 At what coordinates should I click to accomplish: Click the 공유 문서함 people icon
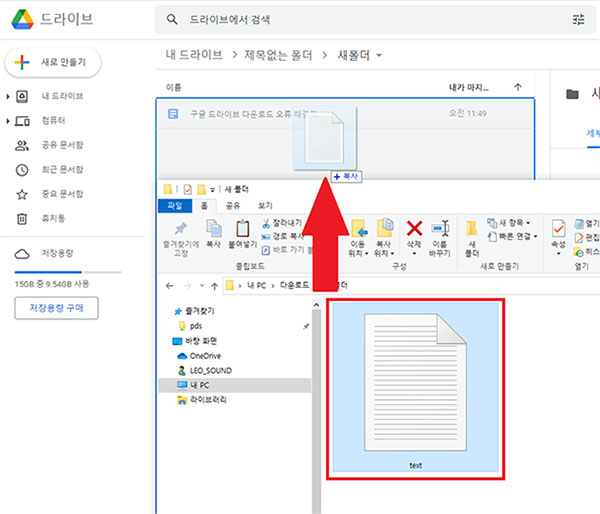click(22, 145)
